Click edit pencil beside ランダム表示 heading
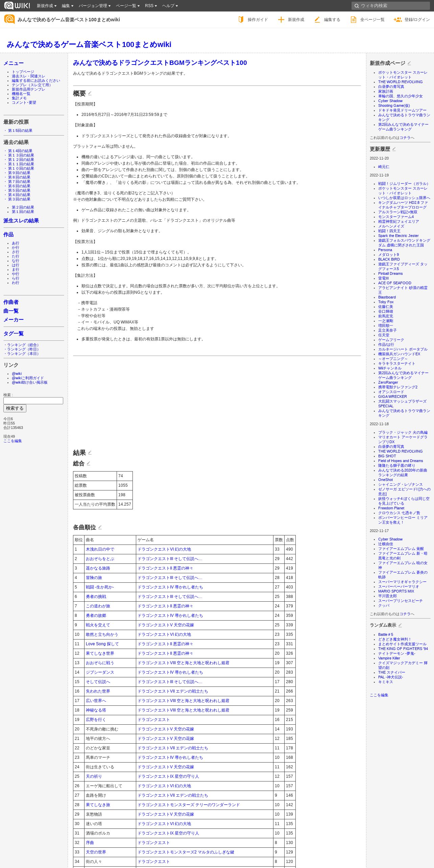434x868 pixels. coord(400,625)
